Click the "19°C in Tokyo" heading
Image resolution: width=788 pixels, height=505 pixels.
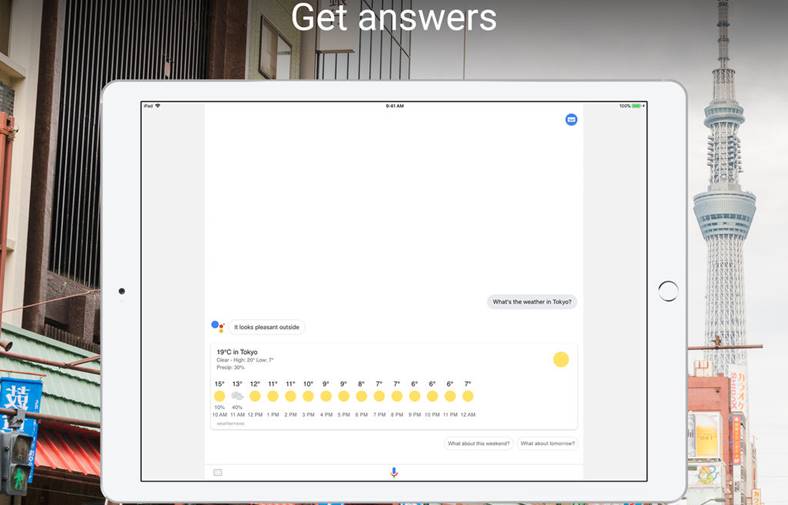click(x=237, y=352)
